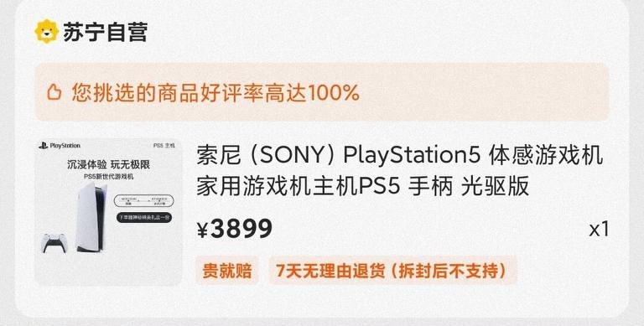Image resolution: width=644 pixels, height=326 pixels.
Task: Click the dark gift pill in the thumbnail
Action: (x=143, y=218)
